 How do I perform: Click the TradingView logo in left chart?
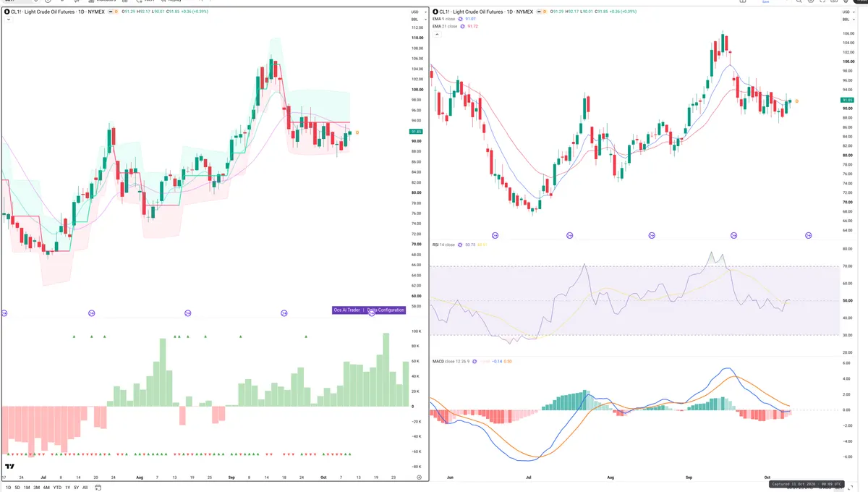pos(10,467)
